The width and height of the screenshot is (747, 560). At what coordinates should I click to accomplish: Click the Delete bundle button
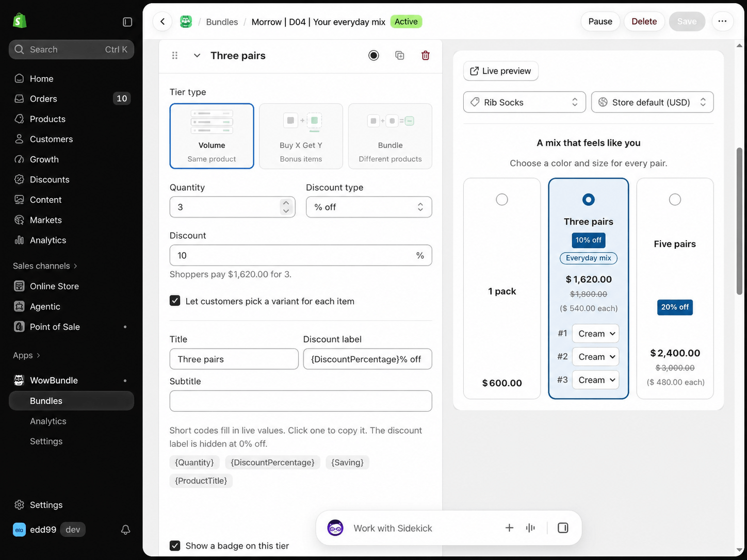click(x=644, y=21)
